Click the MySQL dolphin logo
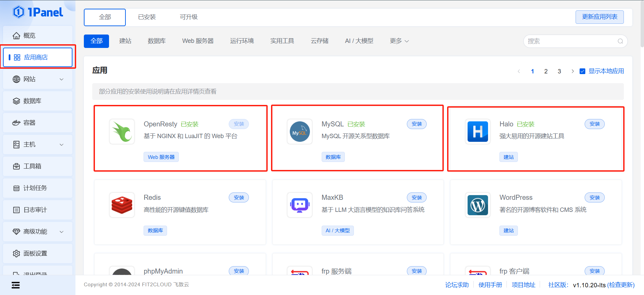644x295 pixels. pyautogui.click(x=300, y=132)
